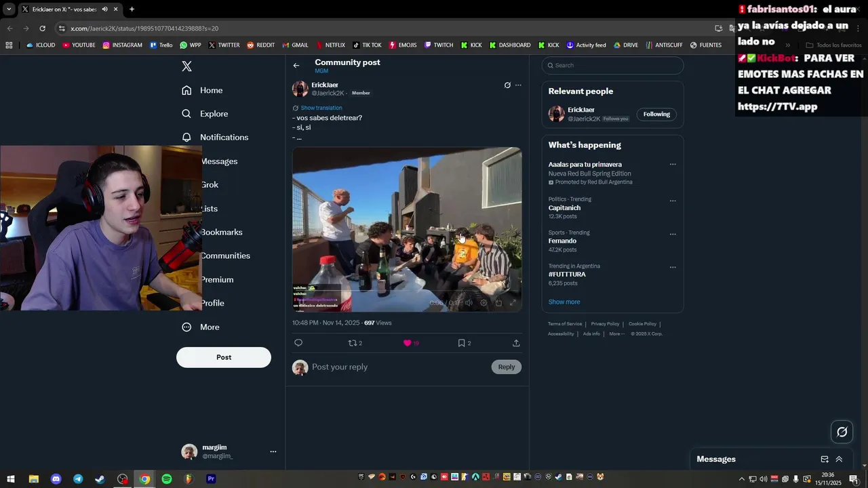The height and width of the screenshot is (488, 868).
Task: Open the REDDIT bookmark
Action: click(x=260, y=45)
